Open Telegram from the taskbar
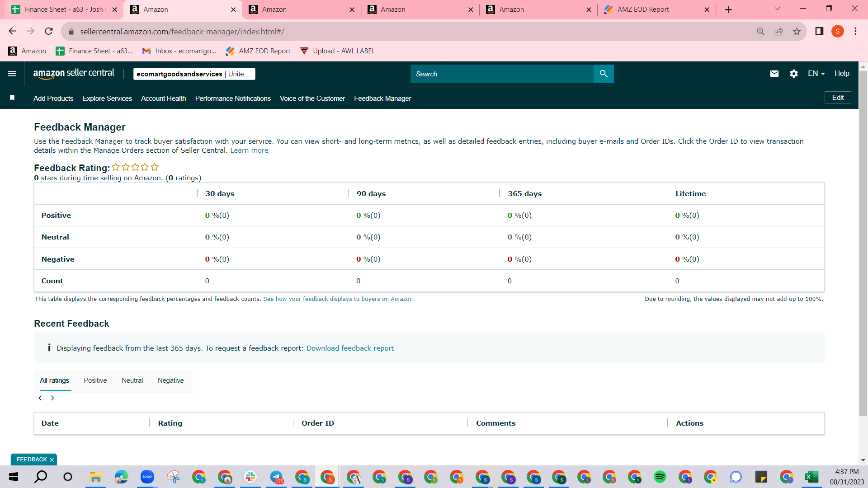Image resolution: width=868 pixels, height=488 pixels. tap(277, 477)
